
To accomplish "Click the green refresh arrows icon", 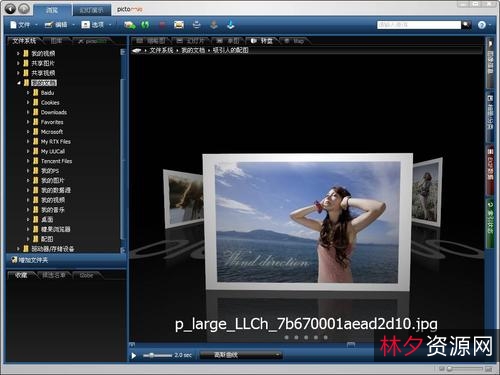I will pyautogui.click(x=145, y=25).
